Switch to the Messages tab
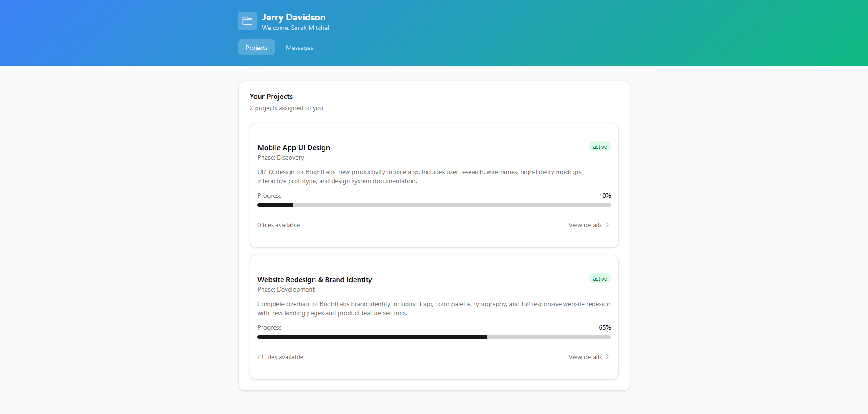 pyautogui.click(x=299, y=48)
